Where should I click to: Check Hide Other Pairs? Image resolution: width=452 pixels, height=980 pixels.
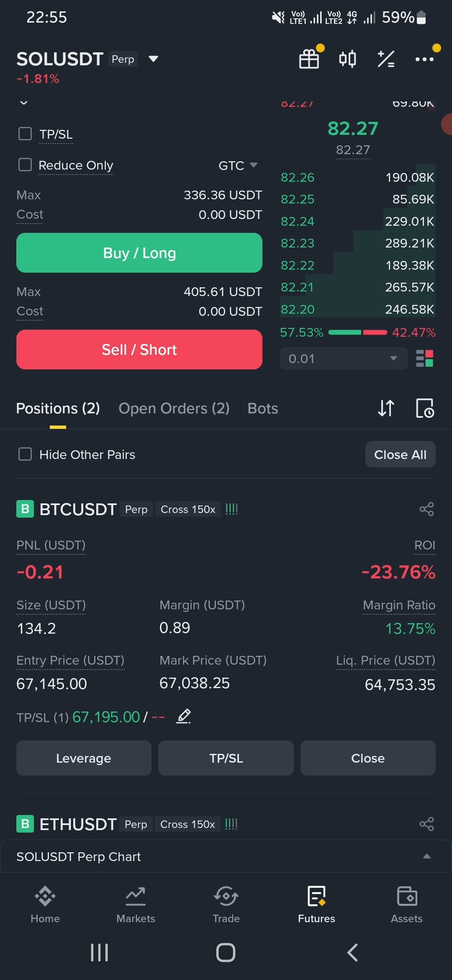click(25, 454)
